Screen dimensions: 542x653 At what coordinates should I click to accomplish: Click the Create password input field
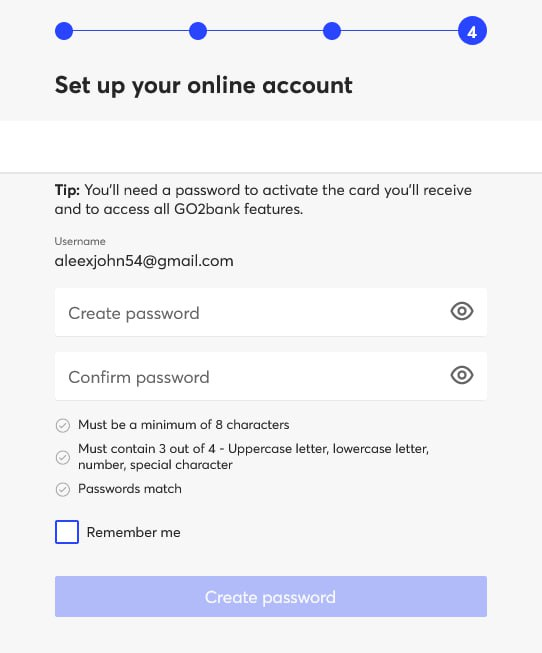pyautogui.click(x=271, y=312)
